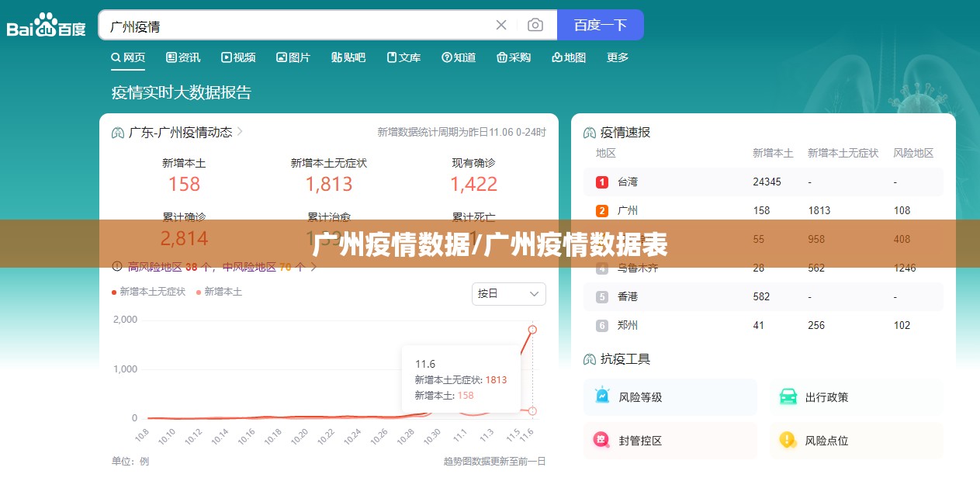The image size is (980, 488).
Task: Click the lungs icon beside 广东-广州疫情动态
Action: click(x=118, y=133)
